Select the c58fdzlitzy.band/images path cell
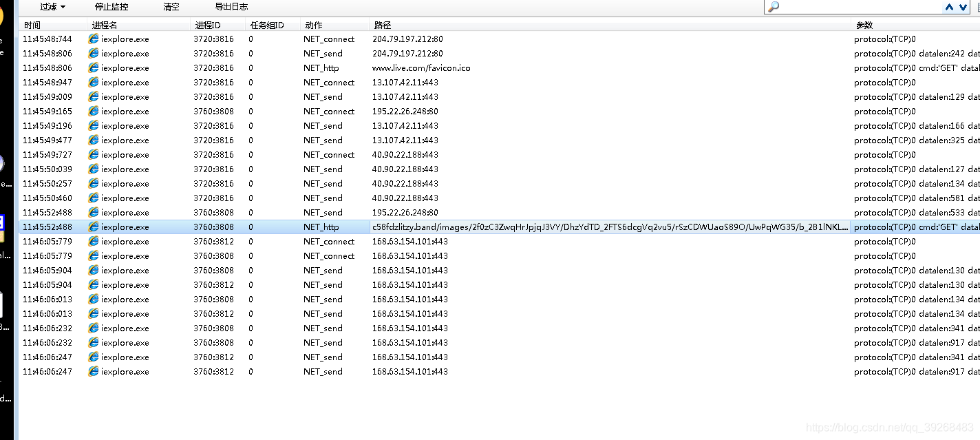The image size is (980, 440). click(610, 227)
